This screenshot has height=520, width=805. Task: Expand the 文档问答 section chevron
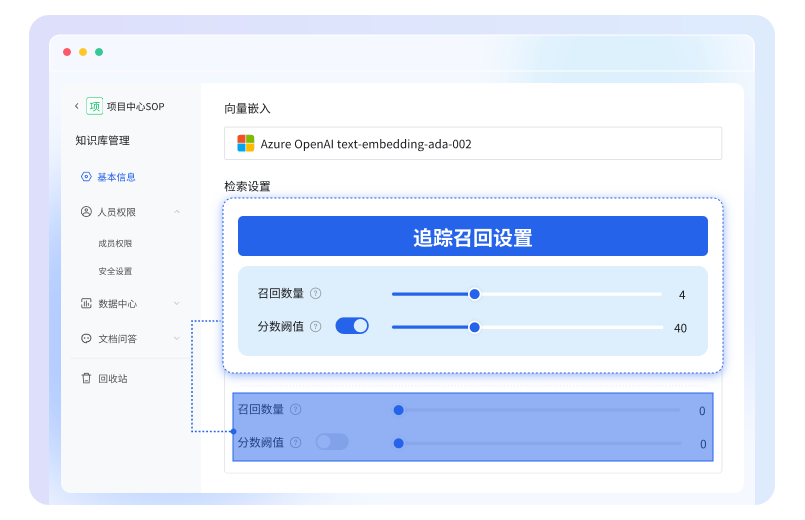pos(177,338)
